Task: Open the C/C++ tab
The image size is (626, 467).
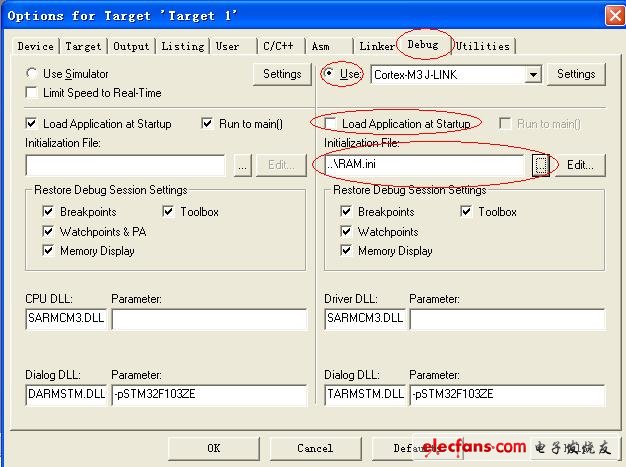Action: (x=280, y=46)
